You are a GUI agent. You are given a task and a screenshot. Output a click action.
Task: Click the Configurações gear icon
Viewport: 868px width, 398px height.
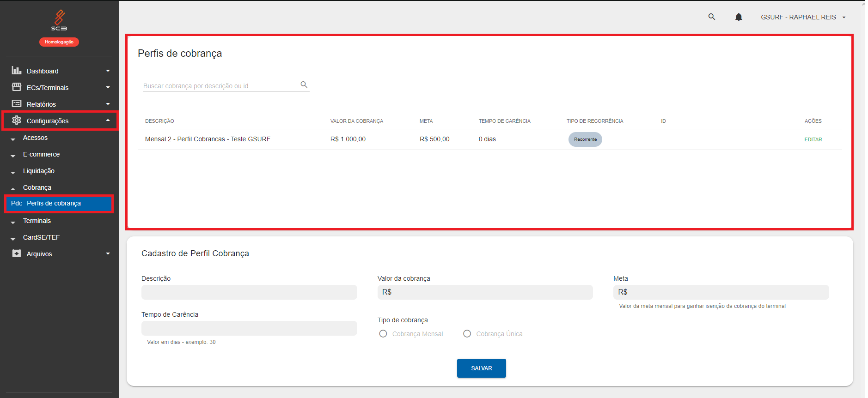point(17,121)
